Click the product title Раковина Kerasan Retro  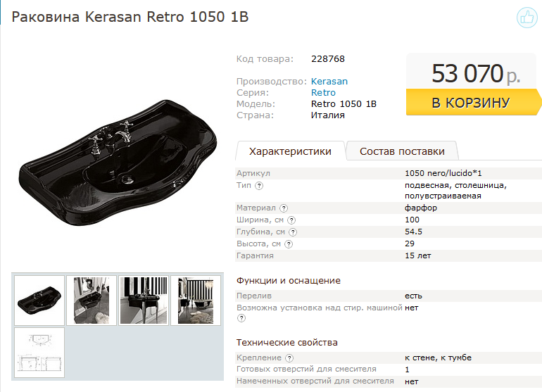click(x=130, y=17)
